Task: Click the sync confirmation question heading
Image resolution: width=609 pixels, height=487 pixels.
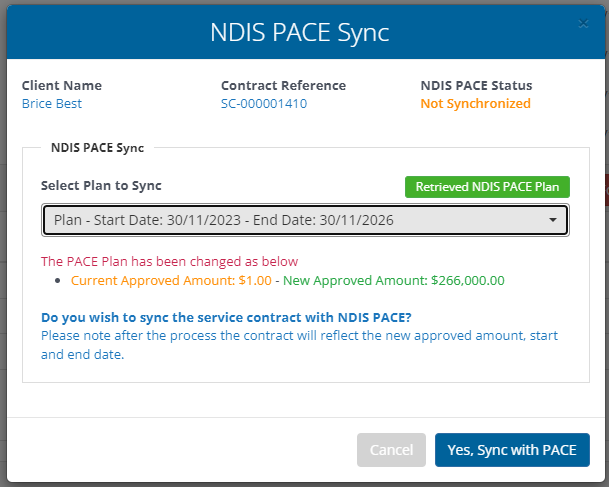Action: pyautogui.click(x=226, y=317)
